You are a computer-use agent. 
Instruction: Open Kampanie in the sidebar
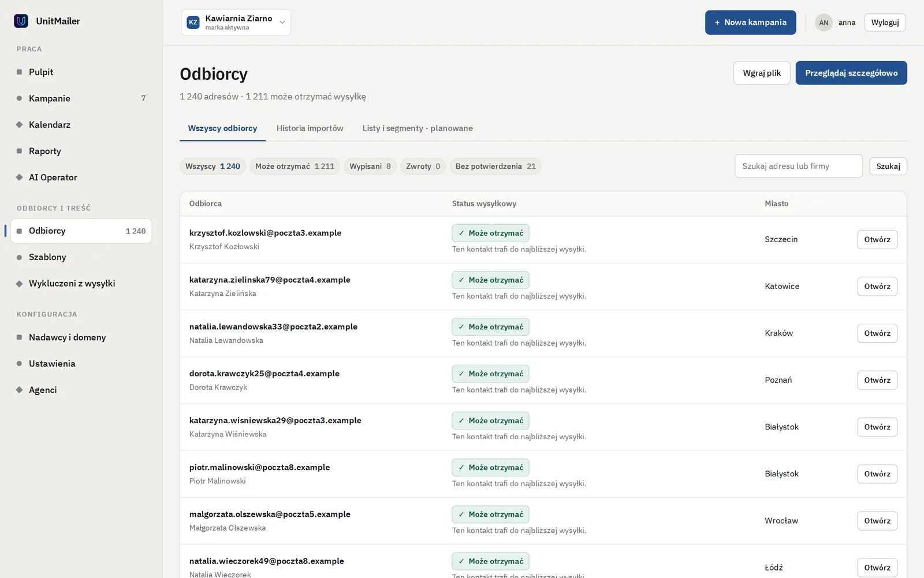click(x=81, y=98)
